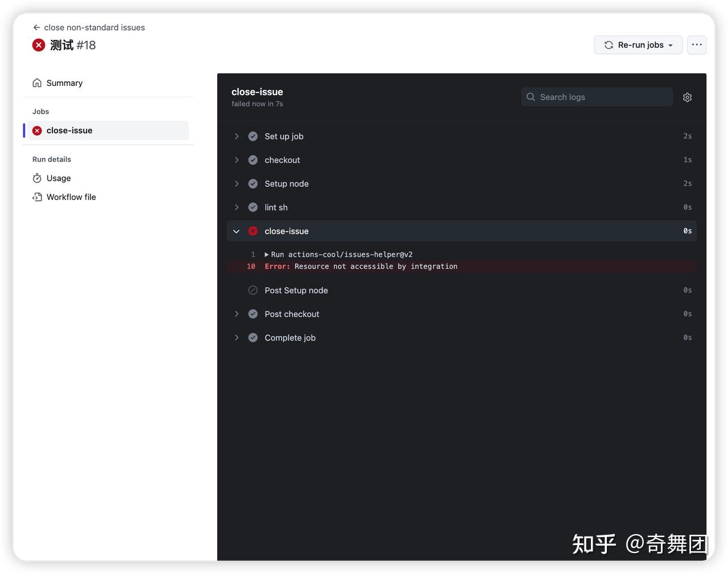Click the back arrow to workflow runs

36,27
